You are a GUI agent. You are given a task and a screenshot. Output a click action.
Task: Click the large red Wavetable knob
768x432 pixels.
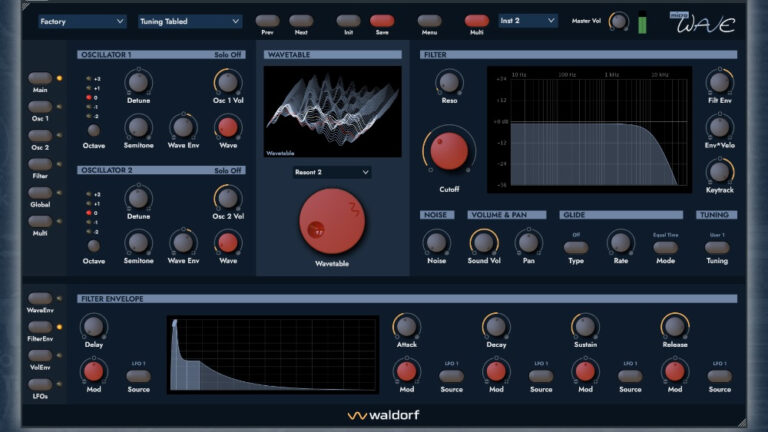click(332, 221)
